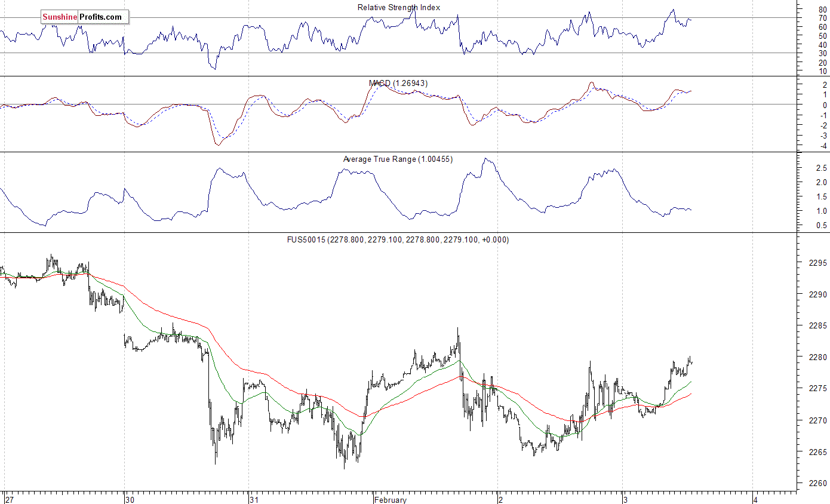Select the FUS50015 price chart title

pos(398,239)
